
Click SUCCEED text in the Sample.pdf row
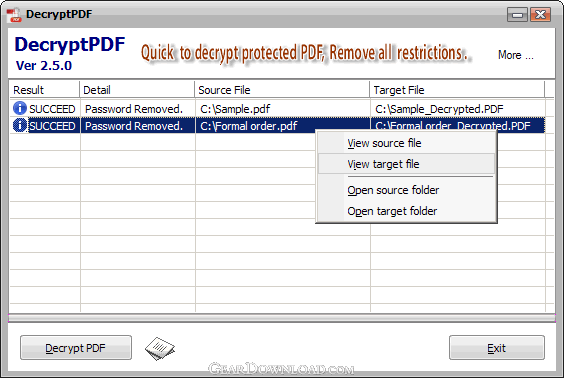pos(52,109)
